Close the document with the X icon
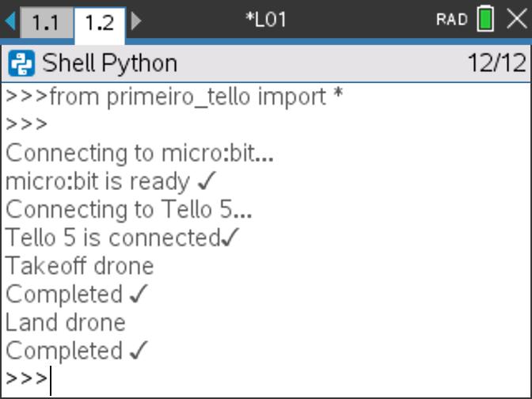 pyautogui.click(x=517, y=19)
